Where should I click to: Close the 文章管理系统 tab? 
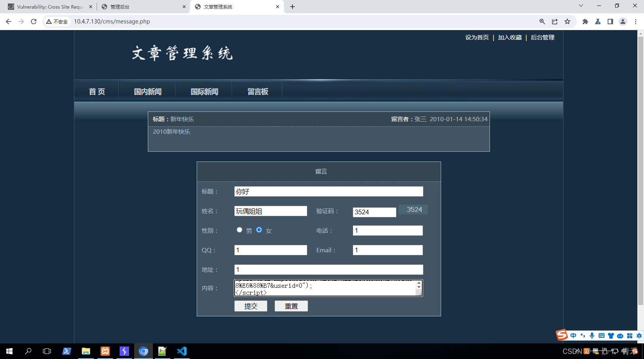tap(278, 7)
